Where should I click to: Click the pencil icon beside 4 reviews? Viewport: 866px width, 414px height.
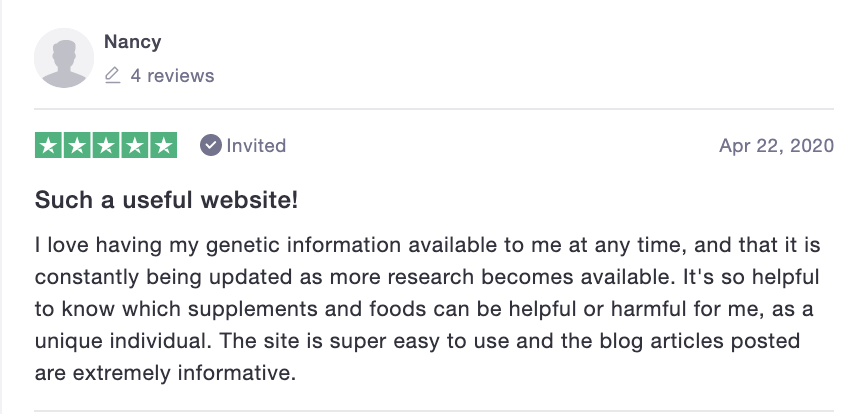[112, 75]
